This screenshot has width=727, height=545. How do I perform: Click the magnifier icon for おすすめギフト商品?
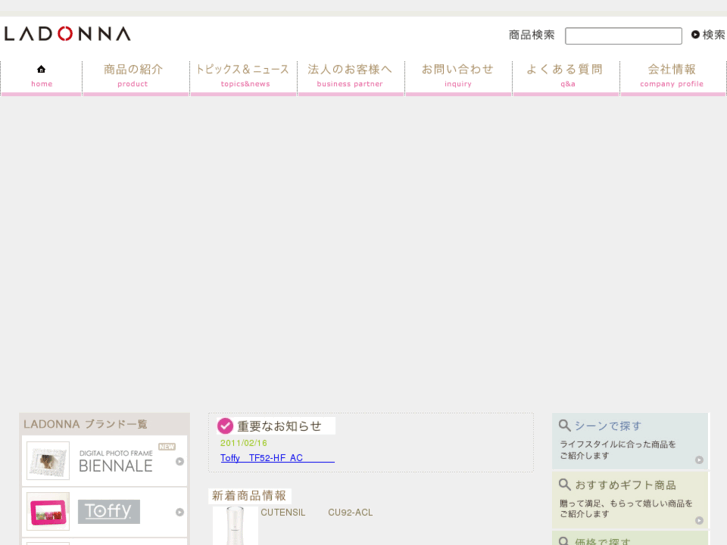click(564, 485)
